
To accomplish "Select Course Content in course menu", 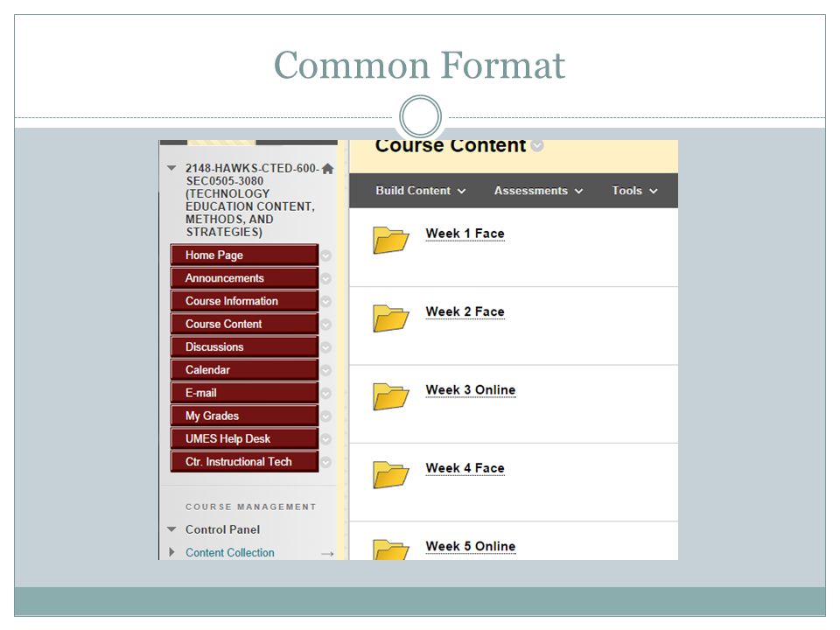I will (x=244, y=324).
